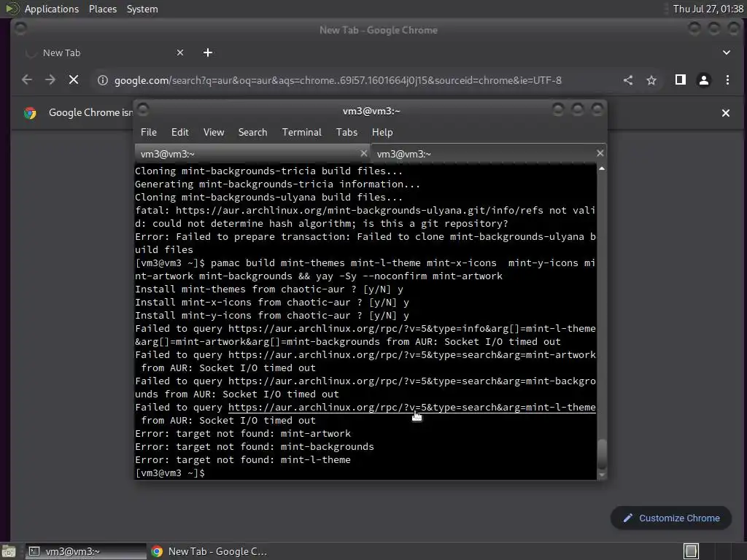
Task: Click the clock Thu Jul 27, 01:38
Action: click(708, 9)
